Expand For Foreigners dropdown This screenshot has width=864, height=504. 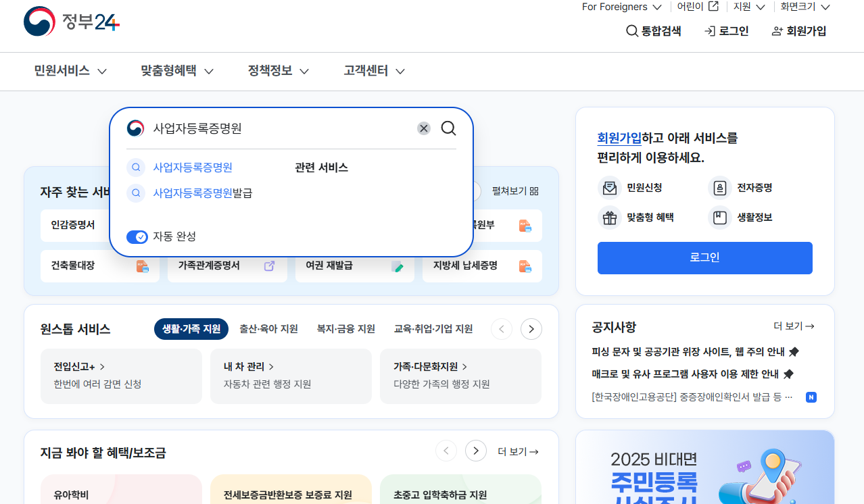pos(622,7)
